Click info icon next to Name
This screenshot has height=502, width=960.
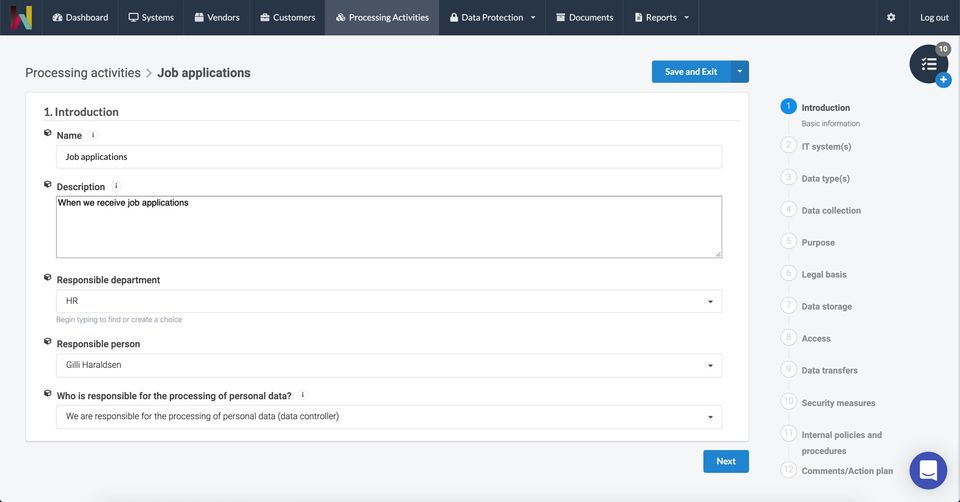tap(93, 135)
